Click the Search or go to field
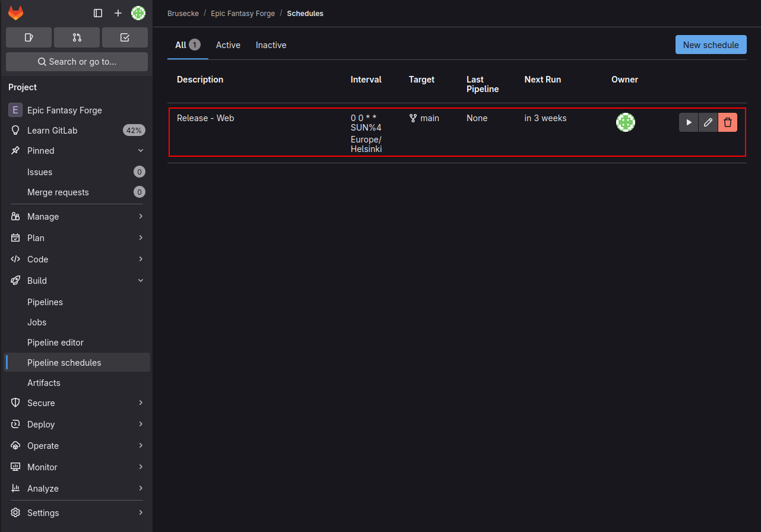The height and width of the screenshot is (532, 761). click(77, 62)
